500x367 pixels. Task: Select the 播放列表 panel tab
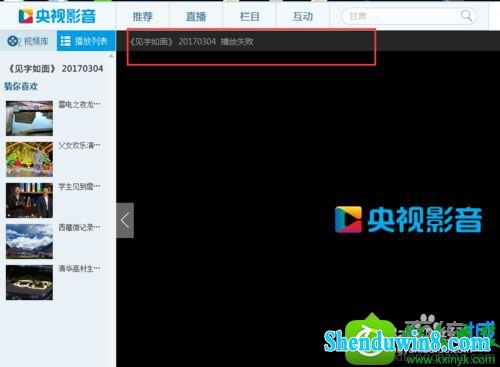[86, 41]
